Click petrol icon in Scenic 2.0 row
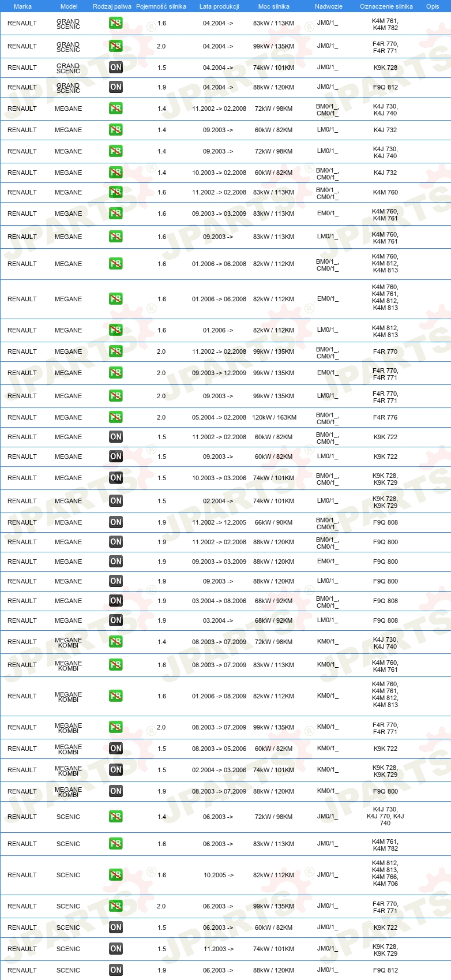This screenshot has width=451, height=980. (116, 906)
